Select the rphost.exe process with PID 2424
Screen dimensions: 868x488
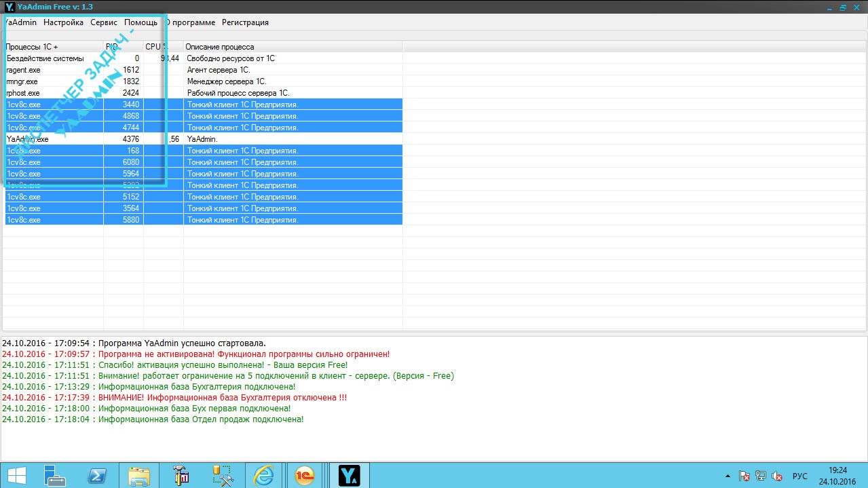204,93
